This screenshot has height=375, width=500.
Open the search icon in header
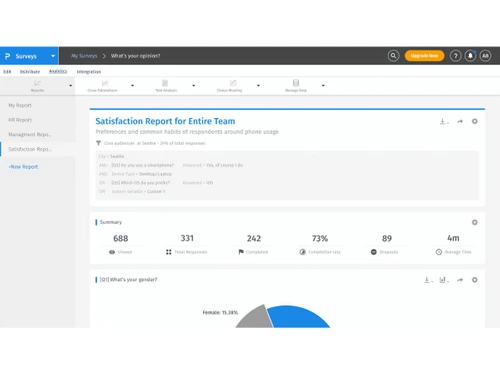coord(393,56)
